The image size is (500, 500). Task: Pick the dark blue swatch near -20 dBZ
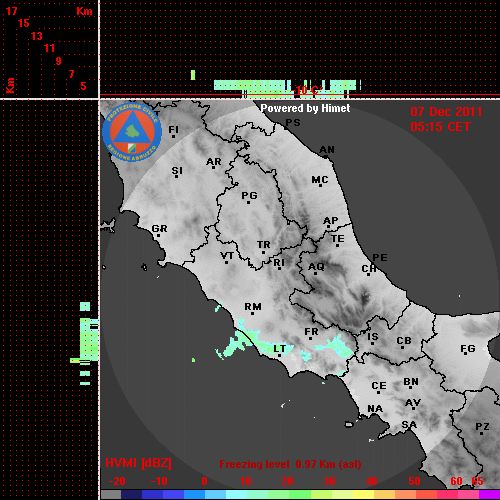131,495
